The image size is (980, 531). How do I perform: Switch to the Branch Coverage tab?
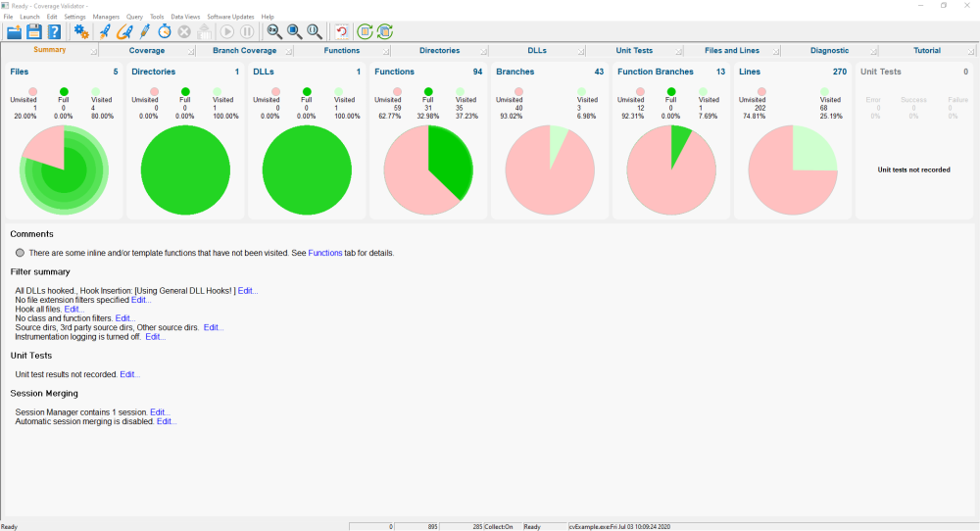click(244, 51)
